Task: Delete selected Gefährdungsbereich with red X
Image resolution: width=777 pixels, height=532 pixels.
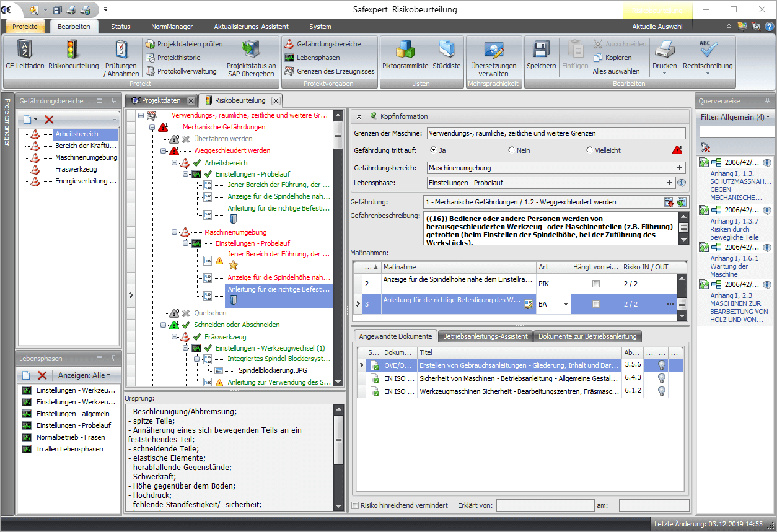Action: pyautogui.click(x=49, y=120)
